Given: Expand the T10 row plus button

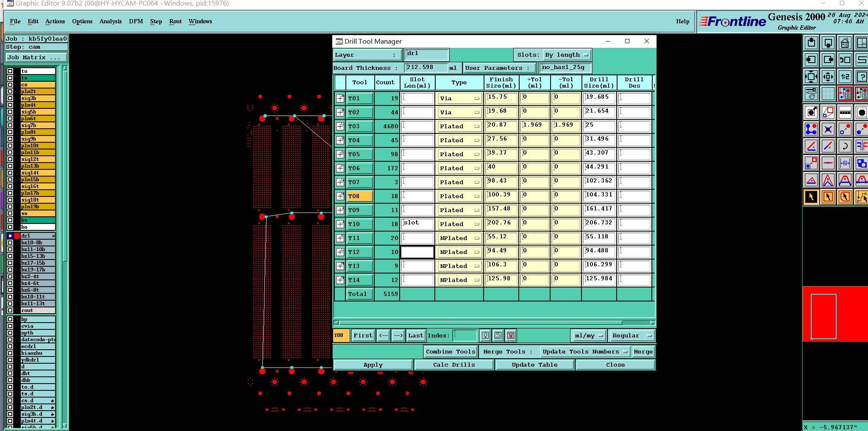Looking at the screenshot, I should 340,224.
